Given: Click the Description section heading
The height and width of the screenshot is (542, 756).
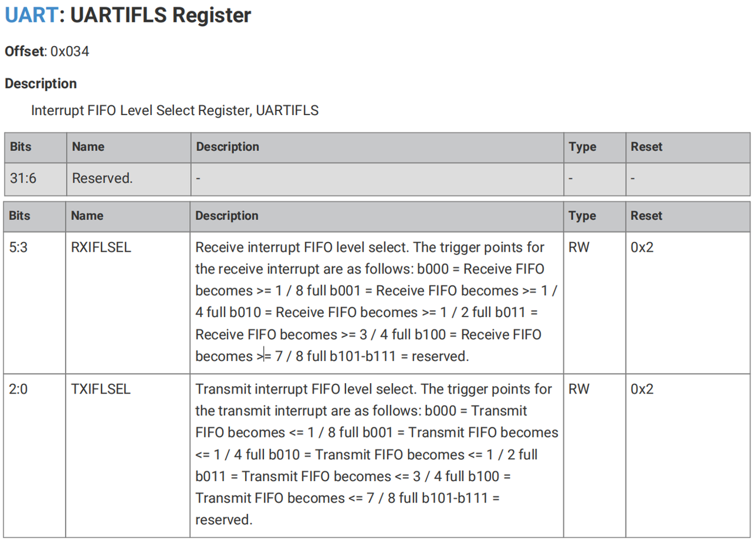Looking at the screenshot, I should tap(41, 84).
